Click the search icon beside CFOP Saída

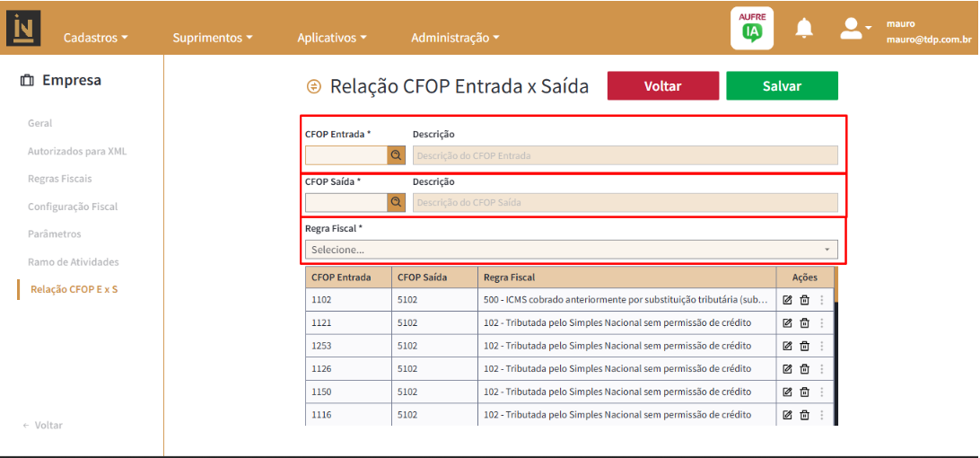pos(396,202)
